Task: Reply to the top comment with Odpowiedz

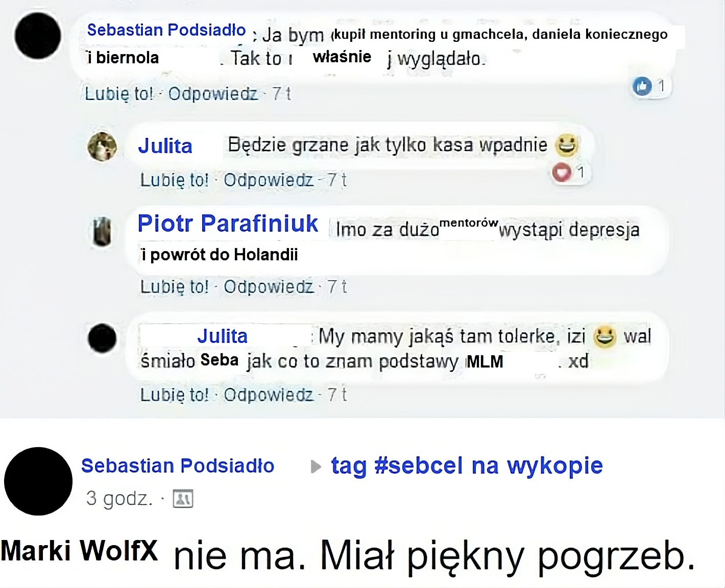Action: click(213, 94)
